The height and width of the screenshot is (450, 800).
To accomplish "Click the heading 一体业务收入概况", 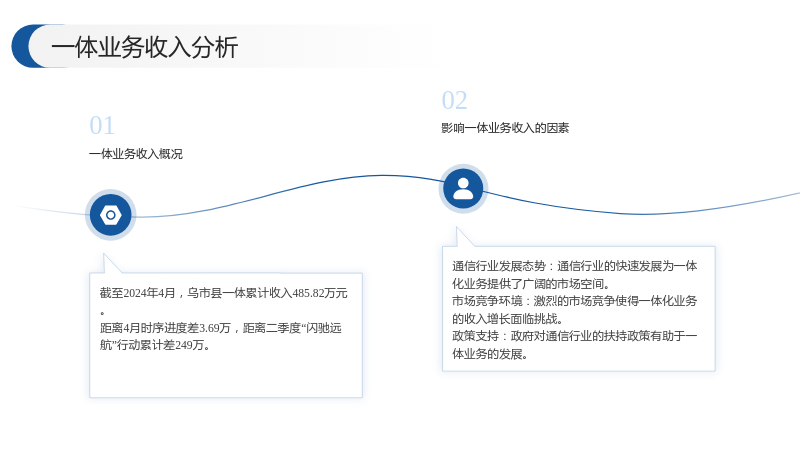I will coord(136,154).
